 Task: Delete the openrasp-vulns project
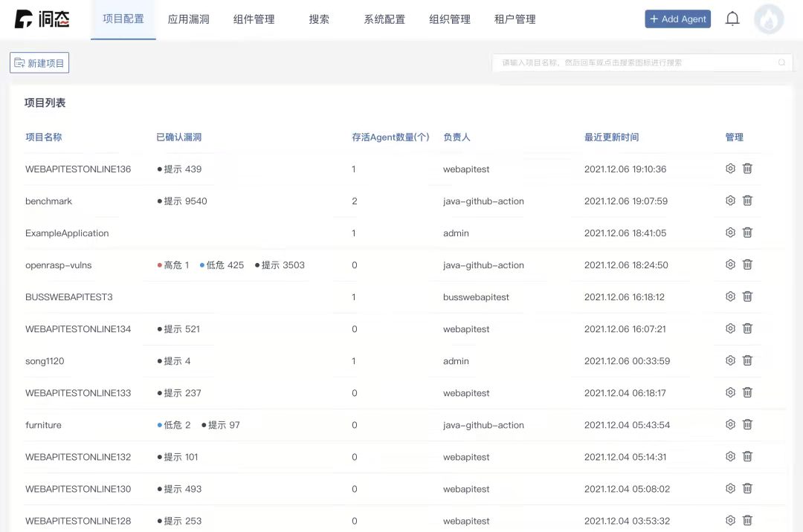pos(747,265)
